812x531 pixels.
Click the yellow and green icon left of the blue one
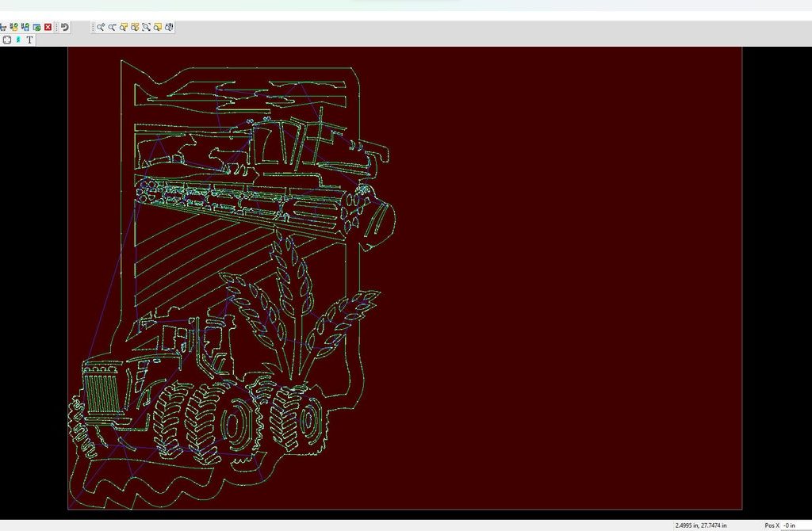(14, 27)
